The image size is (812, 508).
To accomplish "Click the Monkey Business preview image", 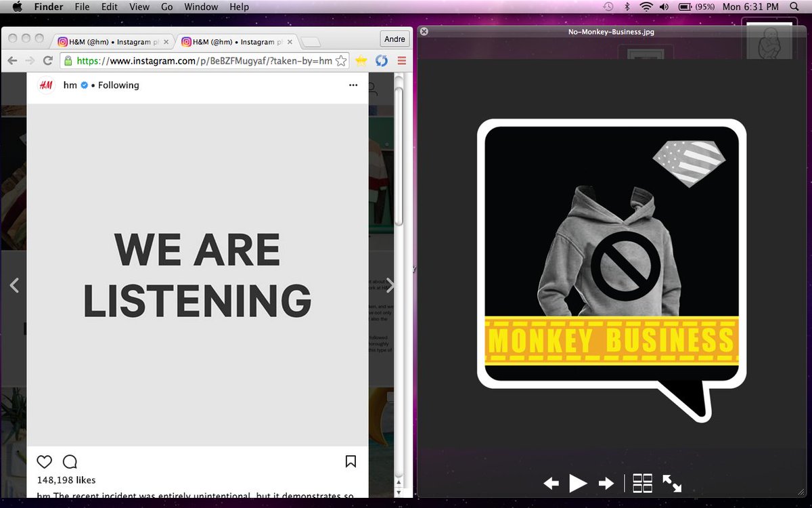I will [612, 270].
